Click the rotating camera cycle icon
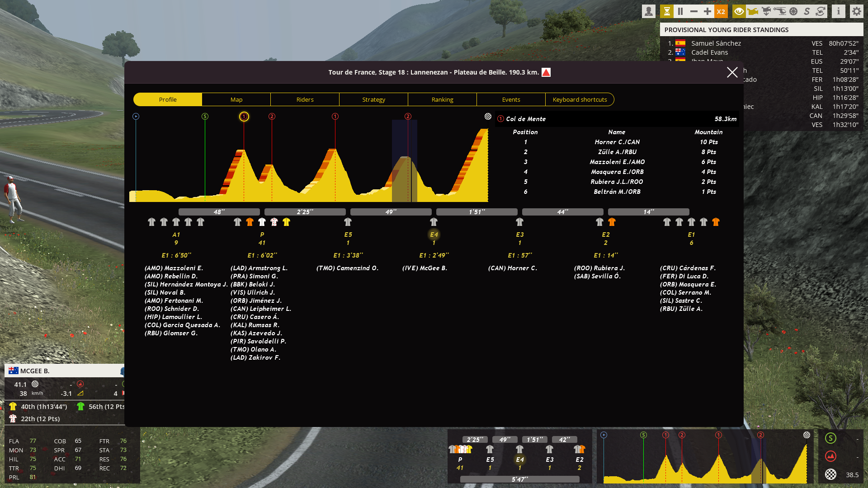 pyautogui.click(x=821, y=11)
